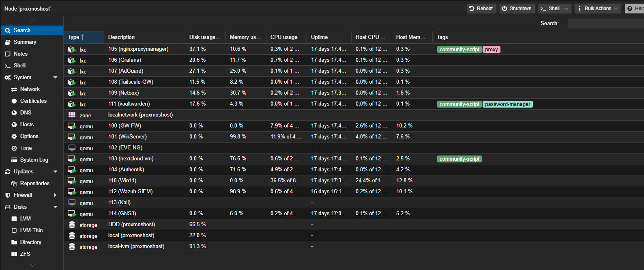Open the Hosts page
The width and height of the screenshot is (644, 270).
tap(32, 124)
